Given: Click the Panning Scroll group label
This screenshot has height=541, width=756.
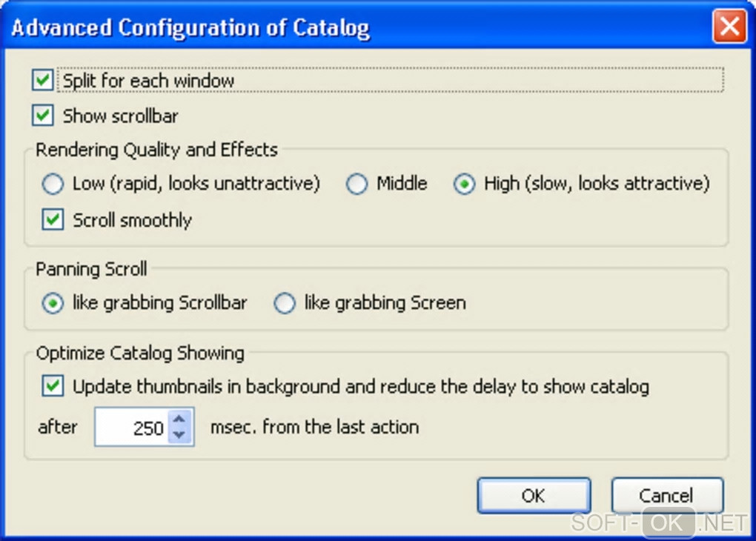Looking at the screenshot, I should pos(91,269).
